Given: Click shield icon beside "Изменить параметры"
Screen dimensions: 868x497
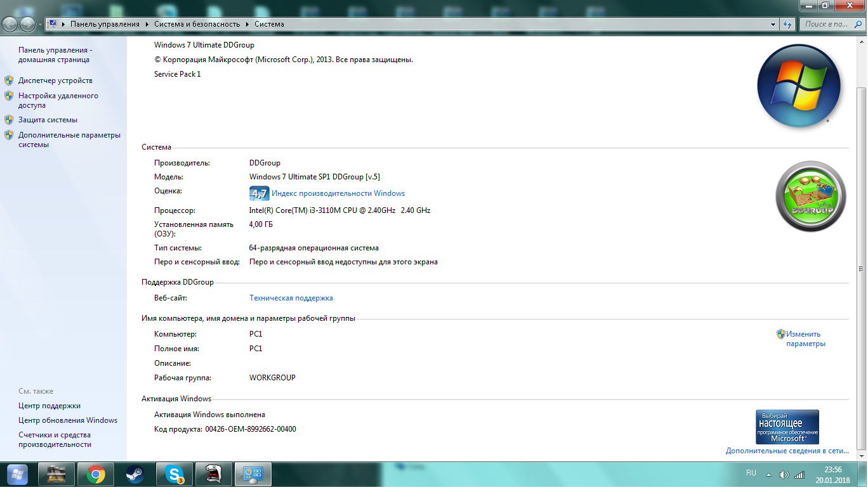Looking at the screenshot, I should pyautogui.click(x=781, y=334).
